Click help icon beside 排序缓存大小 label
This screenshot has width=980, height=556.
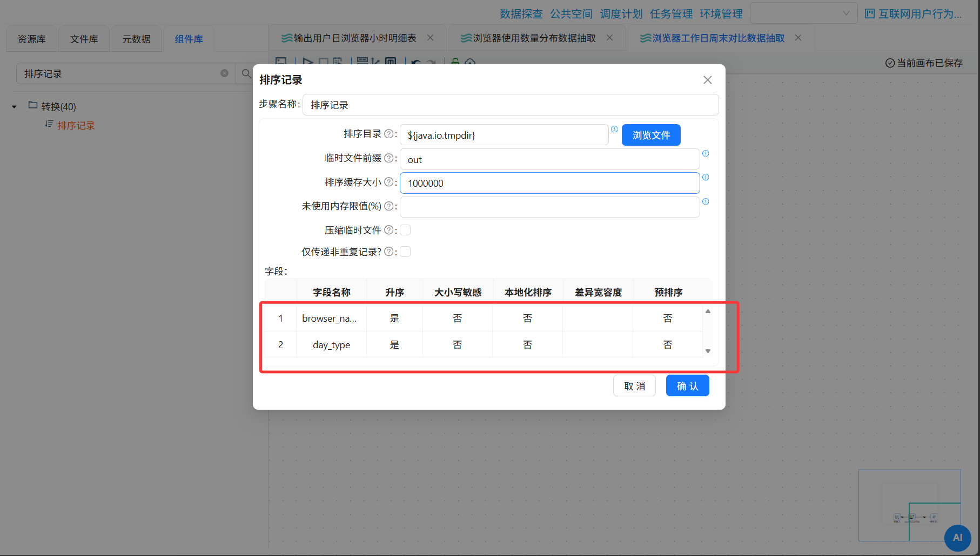click(388, 182)
